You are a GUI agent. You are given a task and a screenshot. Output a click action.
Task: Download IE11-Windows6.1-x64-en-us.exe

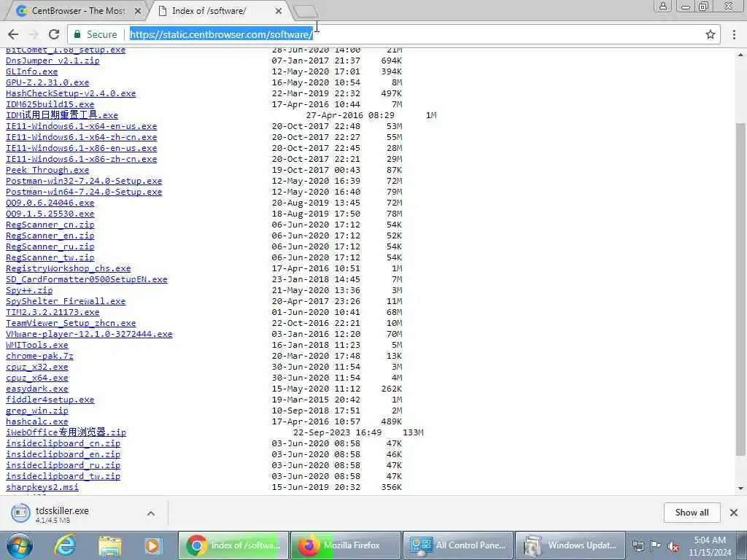(81, 126)
